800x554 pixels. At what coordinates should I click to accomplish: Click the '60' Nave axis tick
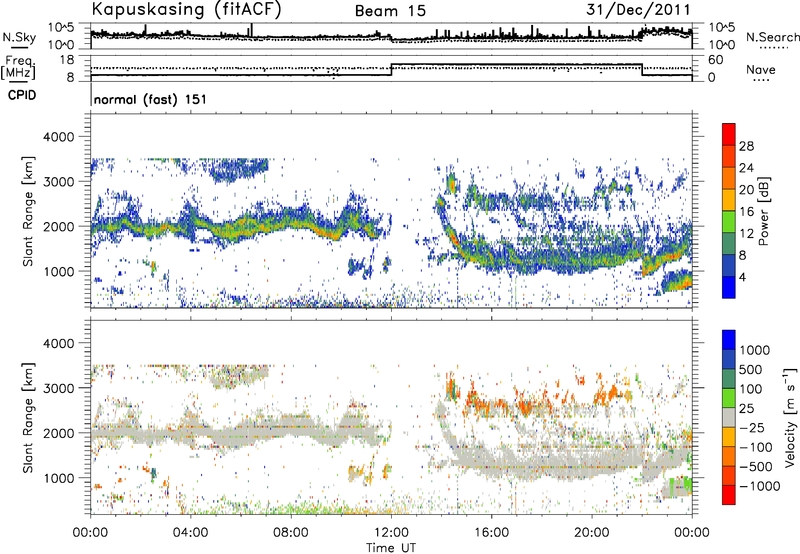point(716,60)
